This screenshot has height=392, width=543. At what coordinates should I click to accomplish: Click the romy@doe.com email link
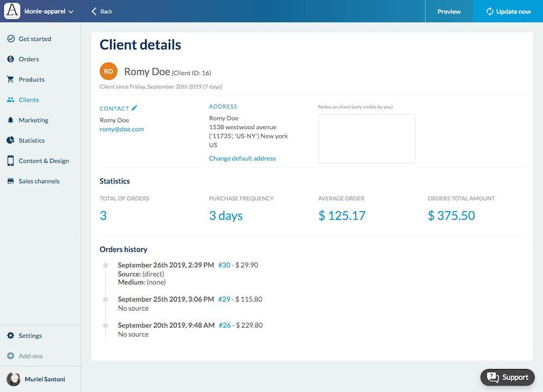click(122, 129)
